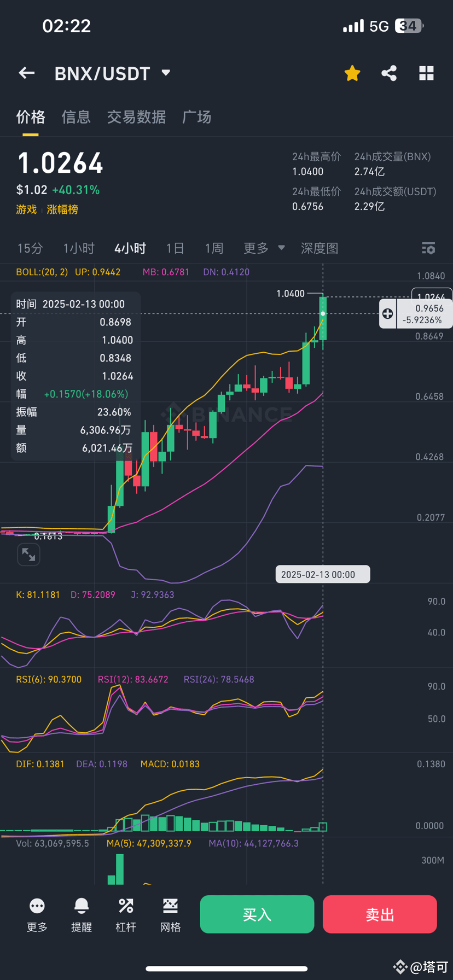Tap the J: 92.9363 value
The height and width of the screenshot is (980, 453).
[152, 594]
